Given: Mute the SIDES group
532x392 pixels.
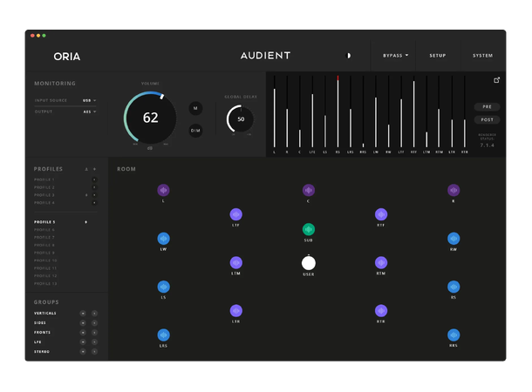Looking at the screenshot, I should (83, 323).
